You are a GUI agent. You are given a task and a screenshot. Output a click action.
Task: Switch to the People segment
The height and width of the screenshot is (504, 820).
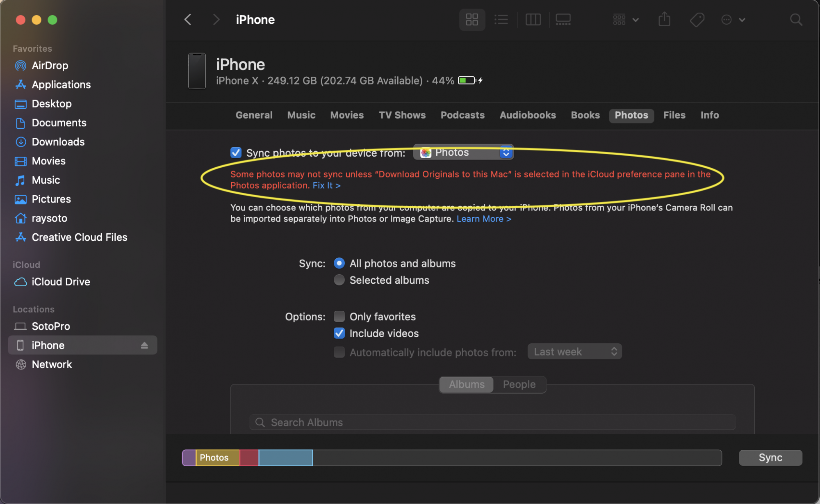[519, 384]
